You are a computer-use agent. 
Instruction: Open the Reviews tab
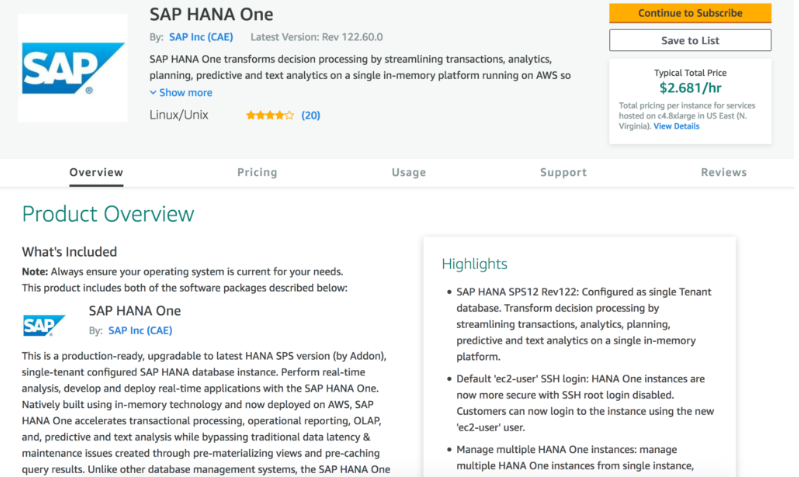[x=724, y=172]
